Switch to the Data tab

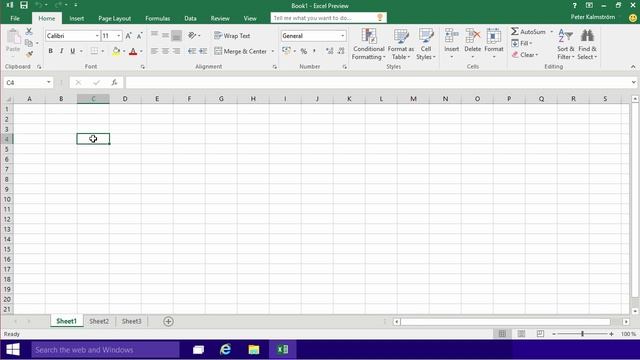(x=190, y=18)
